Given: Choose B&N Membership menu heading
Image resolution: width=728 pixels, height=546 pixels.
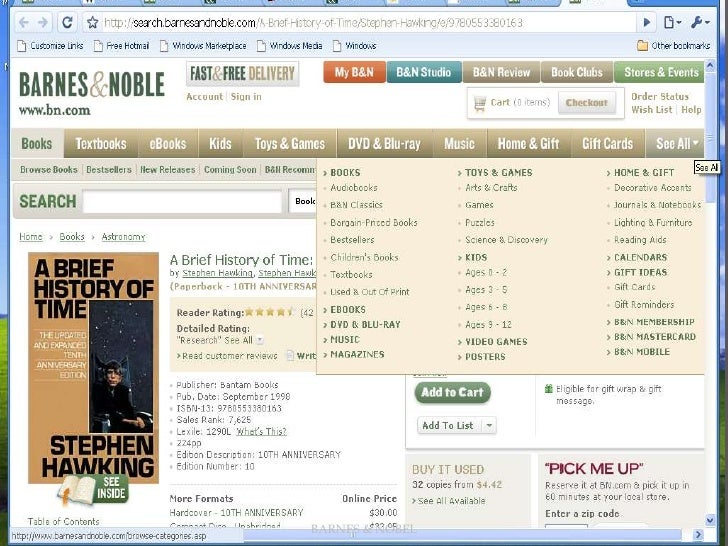Looking at the screenshot, I should 654,322.
